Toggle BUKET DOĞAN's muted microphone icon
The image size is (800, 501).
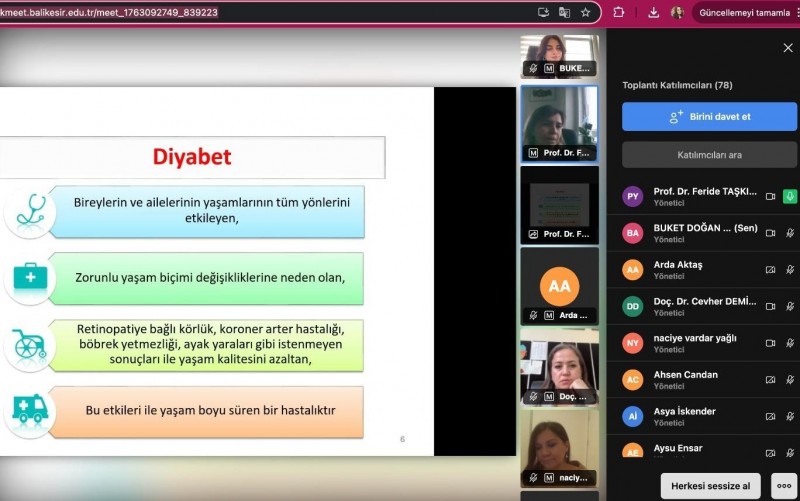[x=790, y=233]
